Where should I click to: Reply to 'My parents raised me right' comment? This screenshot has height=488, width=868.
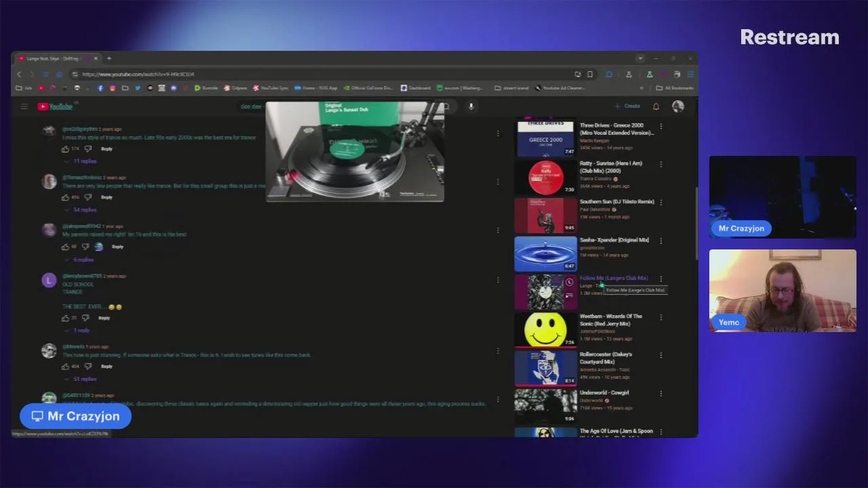[117, 247]
